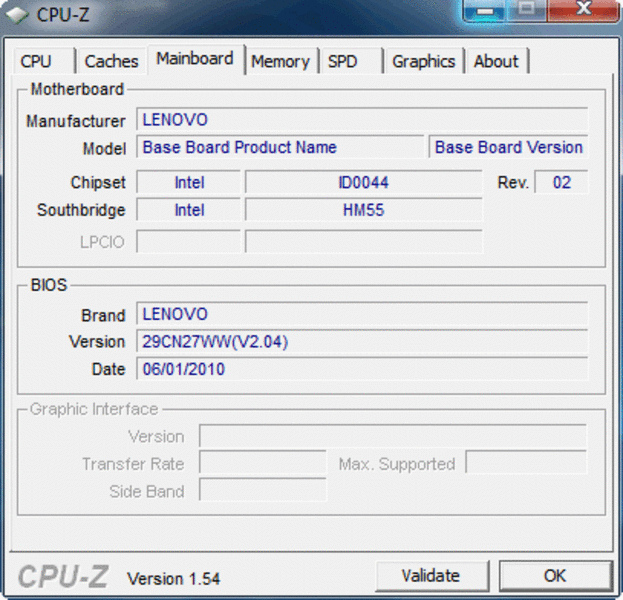Click the disabled maximize button

tap(527, 10)
